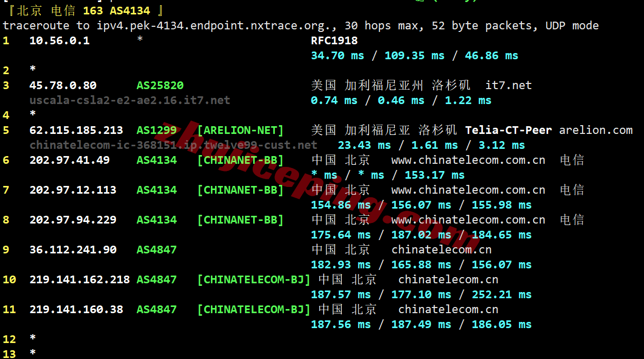Click latency value 154.86 ms

341,205
